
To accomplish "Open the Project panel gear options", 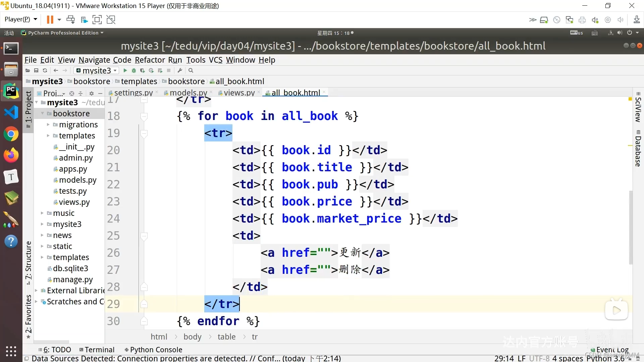I will [x=92, y=94].
